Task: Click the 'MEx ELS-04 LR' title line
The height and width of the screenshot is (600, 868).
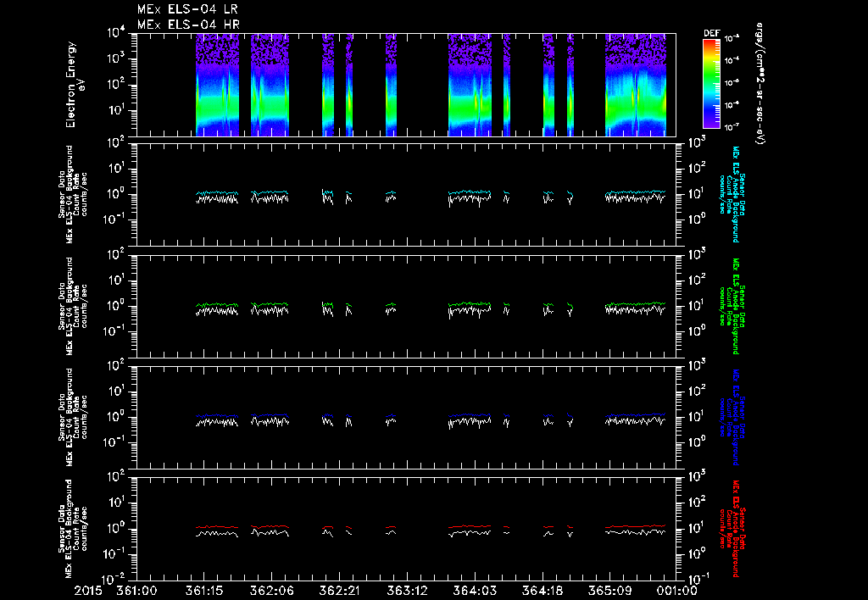Action: click(x=187, y=9)
